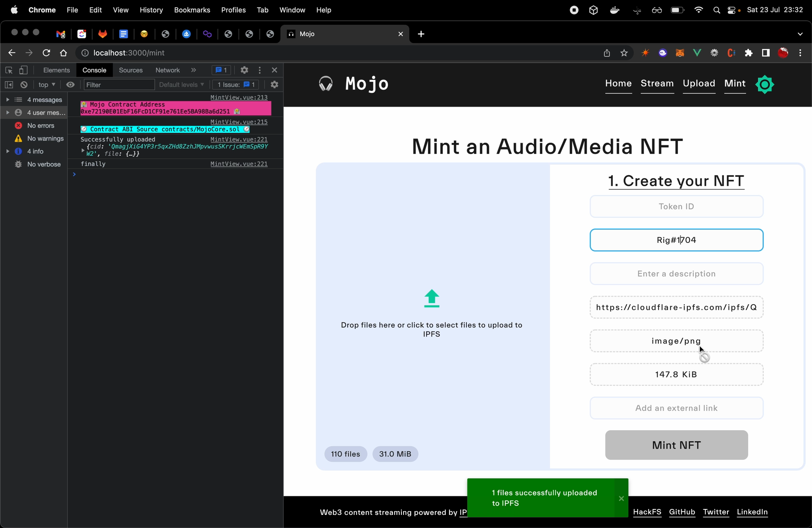Click the Rig#1704 name field
Viewport: 812px width, 528px height.
pyautogui.click(x=676, y=240)
